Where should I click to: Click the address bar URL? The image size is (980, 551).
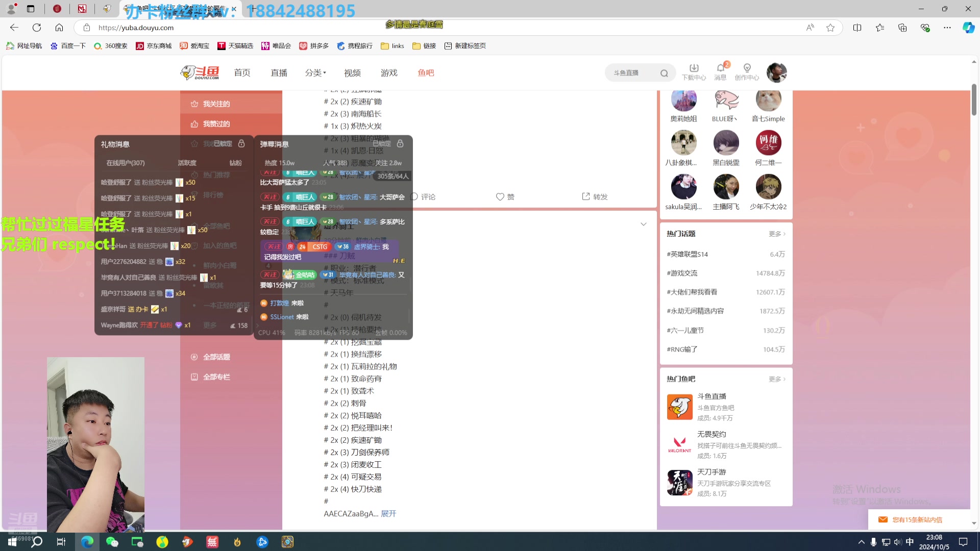[x=136, y=28]
